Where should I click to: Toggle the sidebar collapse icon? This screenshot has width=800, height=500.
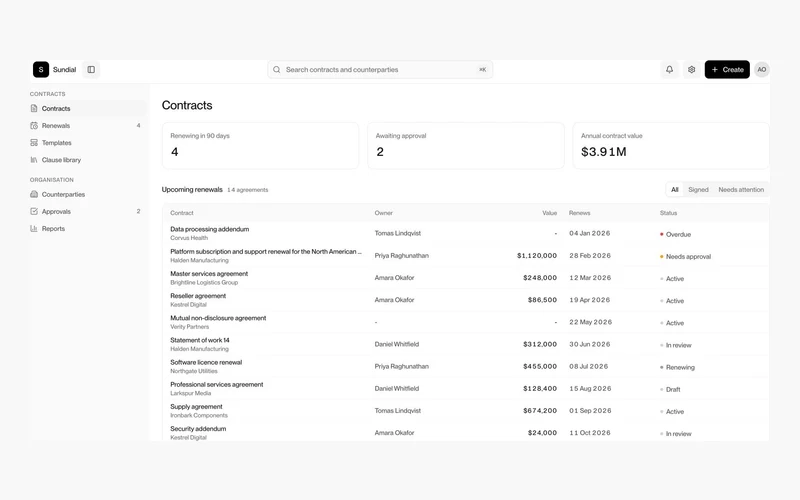coord(91,69)
